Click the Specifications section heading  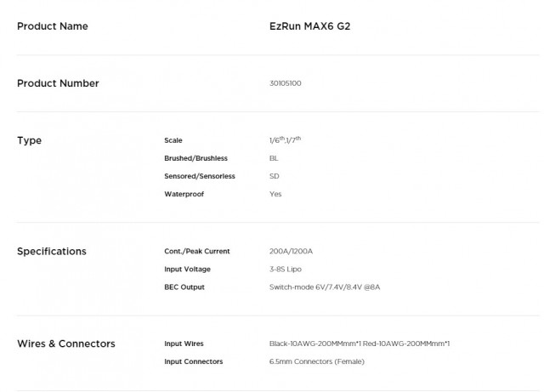pyautogui.click(x=52, y=252)
